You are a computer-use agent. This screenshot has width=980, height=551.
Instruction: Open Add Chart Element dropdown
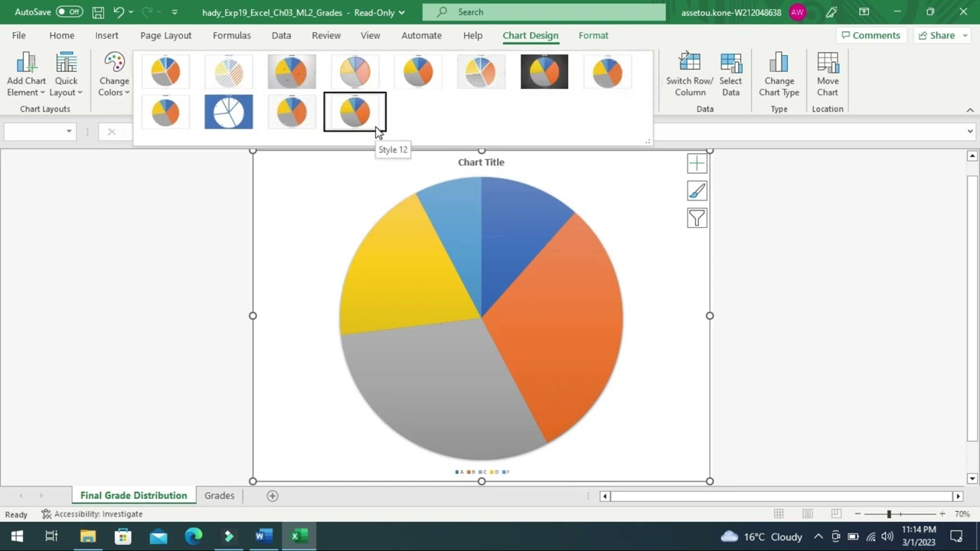26,75
